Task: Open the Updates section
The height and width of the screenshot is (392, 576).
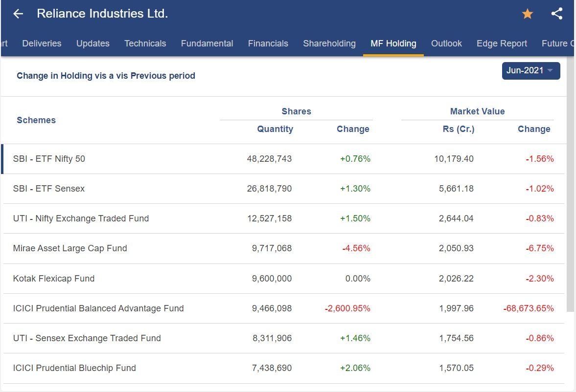Action: (x=92, y=44)
